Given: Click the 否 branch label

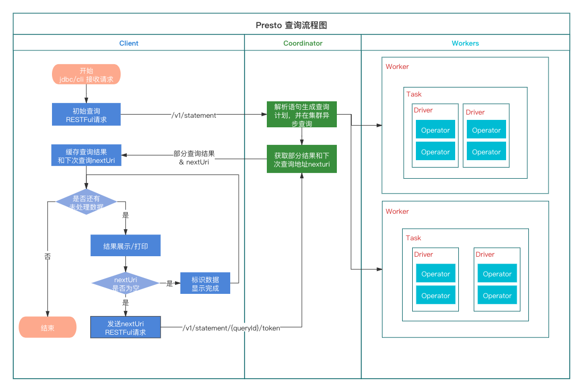Looking at the screenshot, I should pos(48,256).
